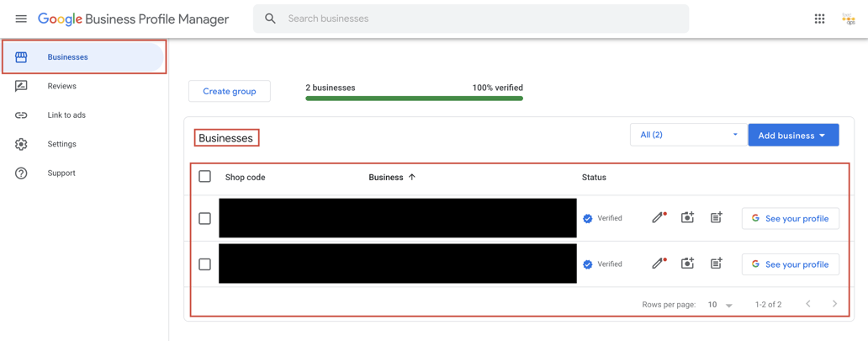The image size is (868, 341).
Task: Open the hamburger main menu
Action: click(x=21, y=19)
